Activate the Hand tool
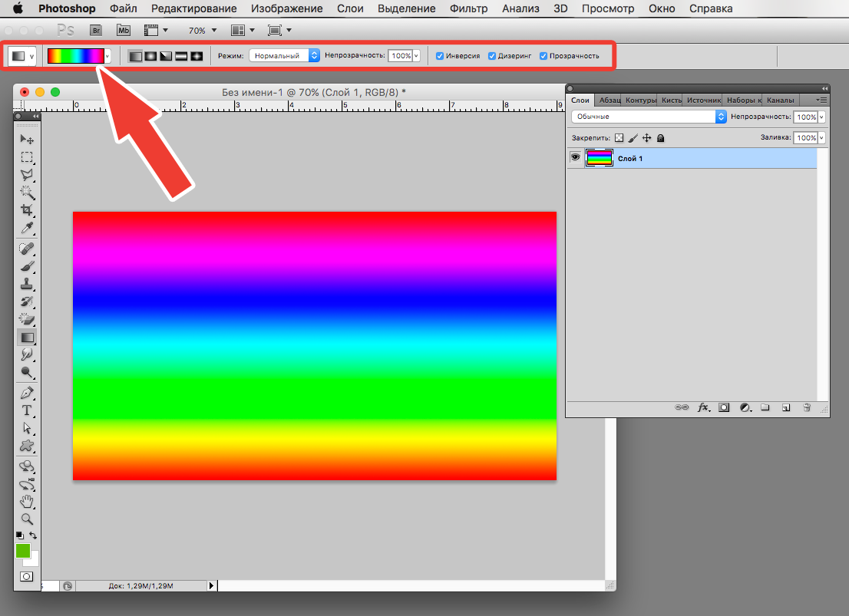Viewport: 849px width, 616px height. coord(27,501)
